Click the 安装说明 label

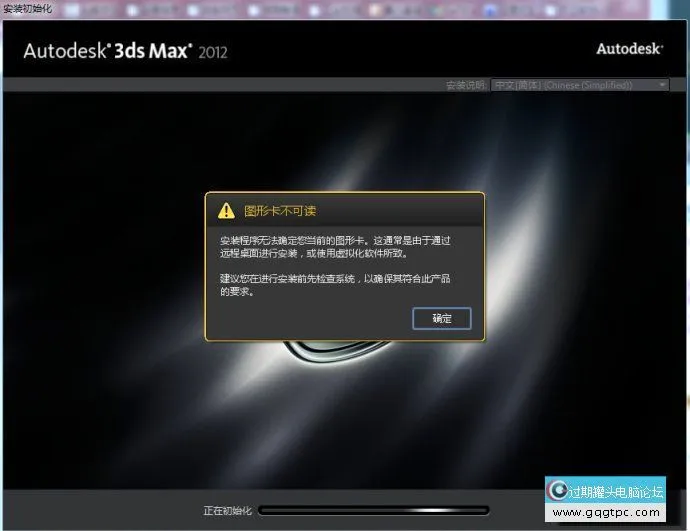(x=466, y=86)
